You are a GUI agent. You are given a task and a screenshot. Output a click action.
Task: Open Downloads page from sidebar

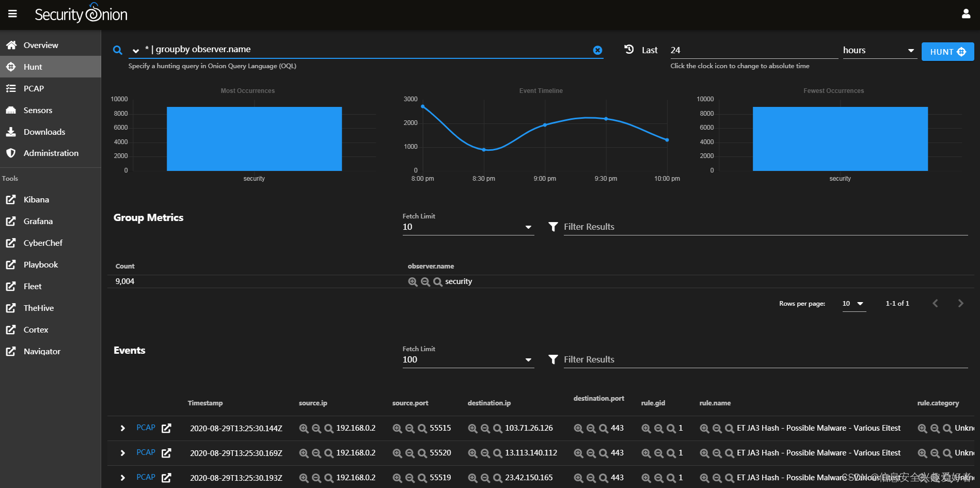[50, 132]
